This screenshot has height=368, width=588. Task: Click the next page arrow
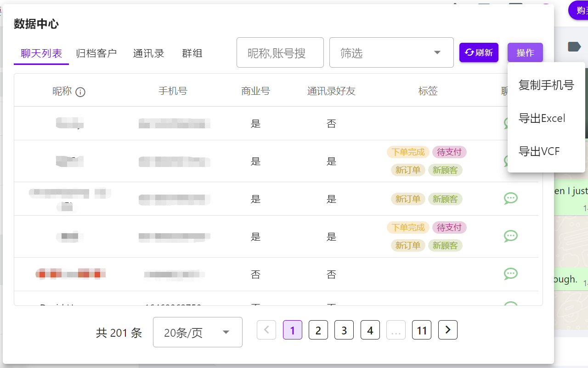[447, 330]
